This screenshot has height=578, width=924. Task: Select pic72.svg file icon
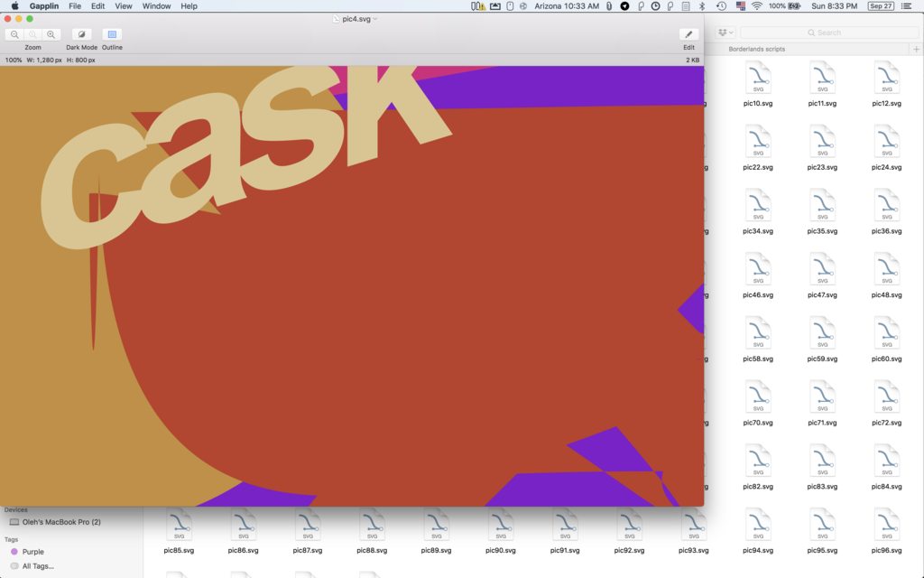[x=886, y=398]
